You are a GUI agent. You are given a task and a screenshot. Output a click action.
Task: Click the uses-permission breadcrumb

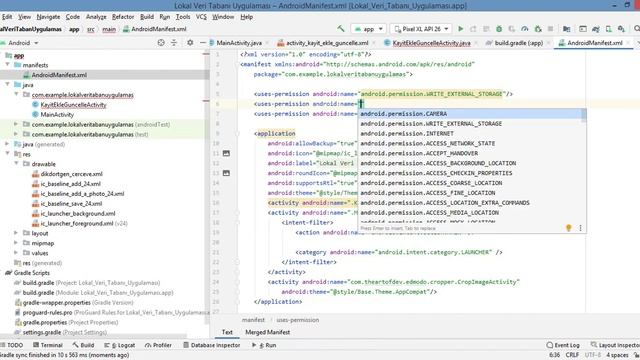tap(298, 320)
